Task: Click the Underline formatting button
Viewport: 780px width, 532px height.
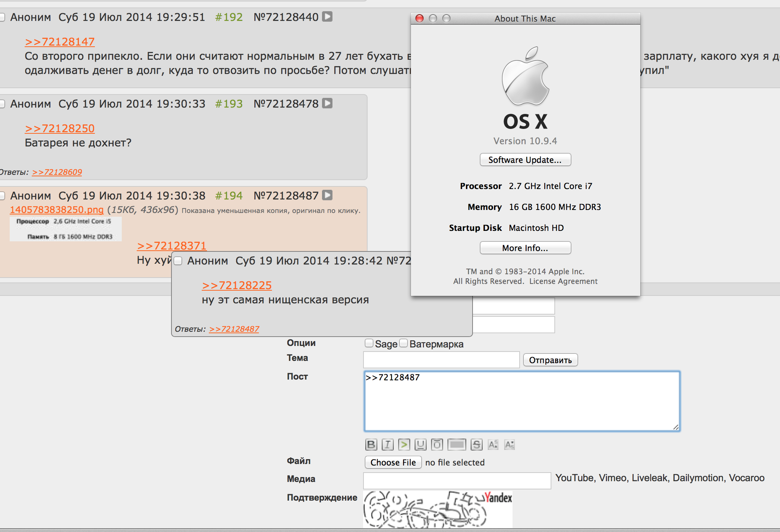Action: tap(420, 445)
